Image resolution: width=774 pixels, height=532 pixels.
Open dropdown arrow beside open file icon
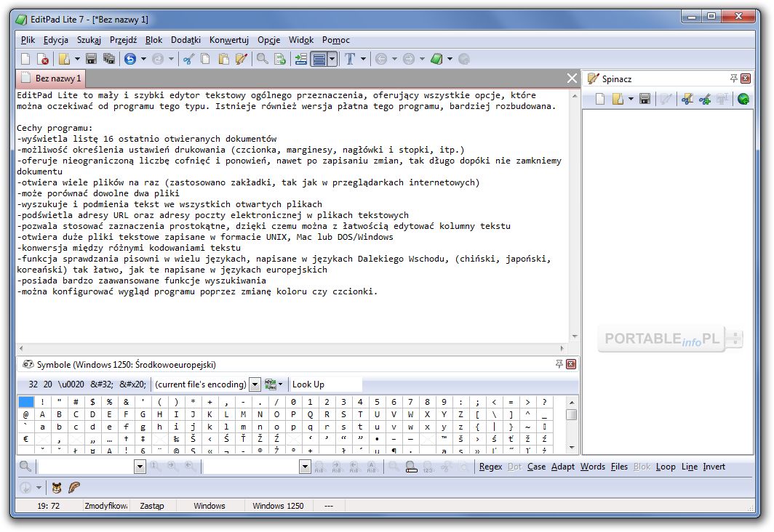(x=78, y=59)
